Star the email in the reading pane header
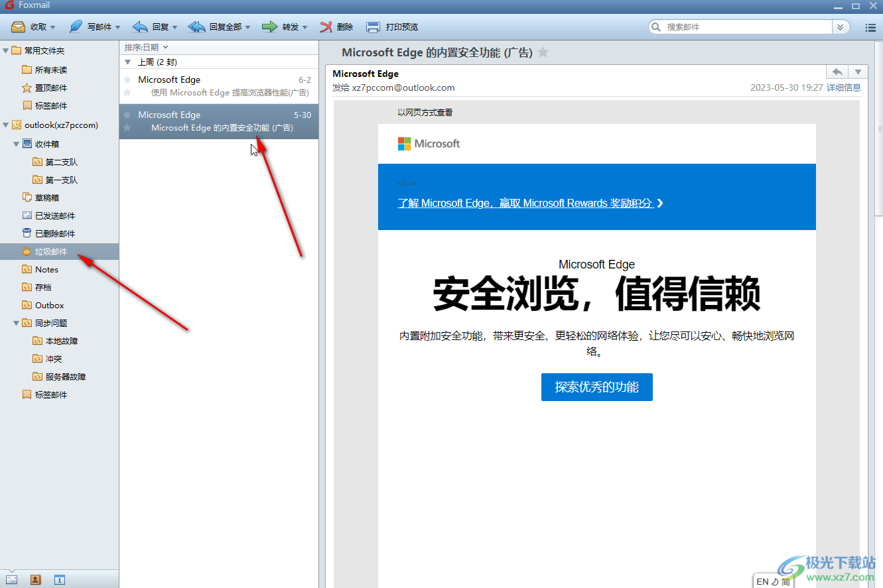 [543, 52]
